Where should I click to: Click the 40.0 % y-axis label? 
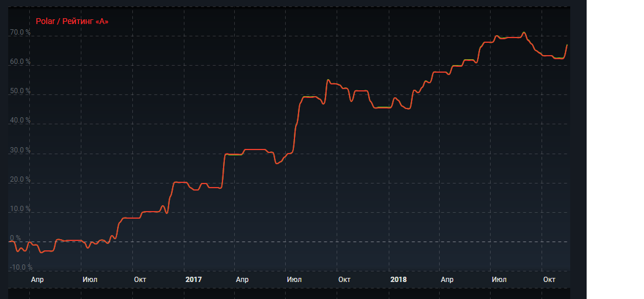(20, 121)
